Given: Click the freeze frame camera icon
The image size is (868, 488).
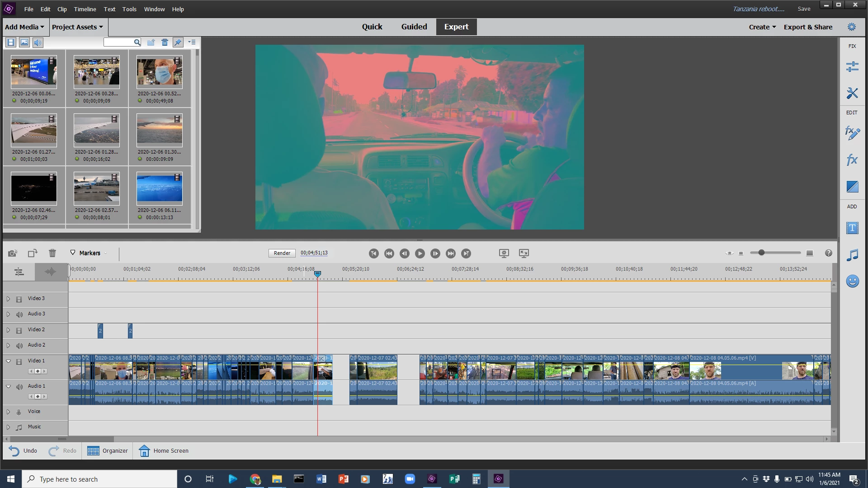Looking at the screenshot, I should (13, 253).
